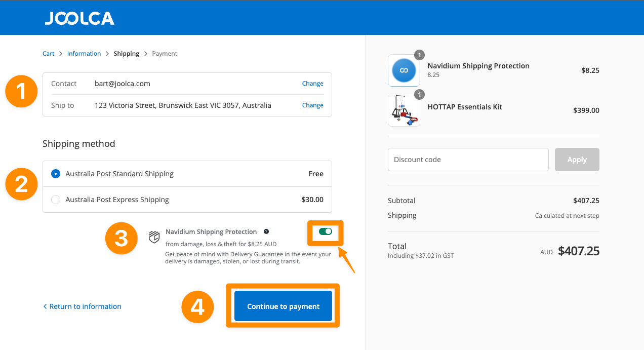Click the Payment breadcrumb step

click(x=165, y=54)
